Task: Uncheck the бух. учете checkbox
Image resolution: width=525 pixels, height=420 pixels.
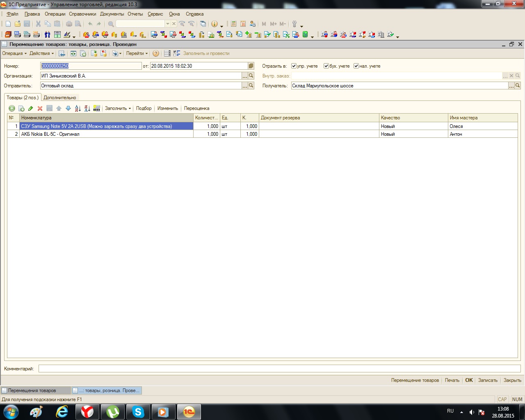Action: (x=326, y=66)
